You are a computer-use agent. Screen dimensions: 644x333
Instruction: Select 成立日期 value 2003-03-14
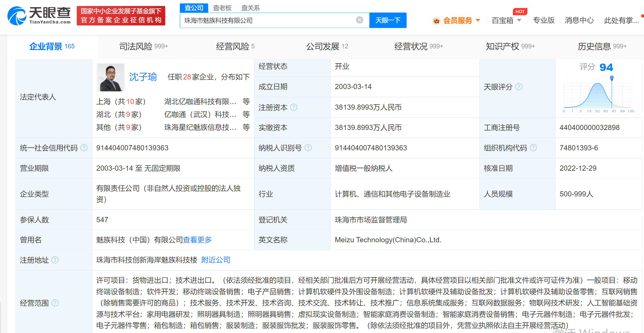(x=353, y=87)
